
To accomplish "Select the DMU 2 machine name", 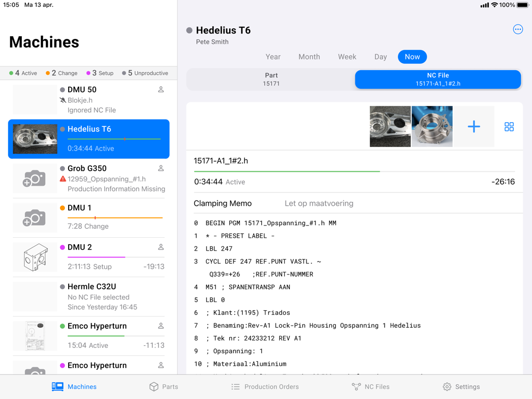I will [79, 247].
